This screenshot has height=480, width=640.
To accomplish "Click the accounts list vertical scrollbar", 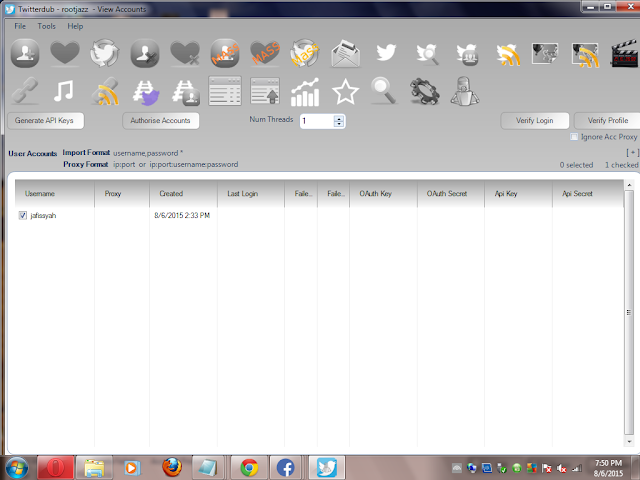I will click(629, 313).
